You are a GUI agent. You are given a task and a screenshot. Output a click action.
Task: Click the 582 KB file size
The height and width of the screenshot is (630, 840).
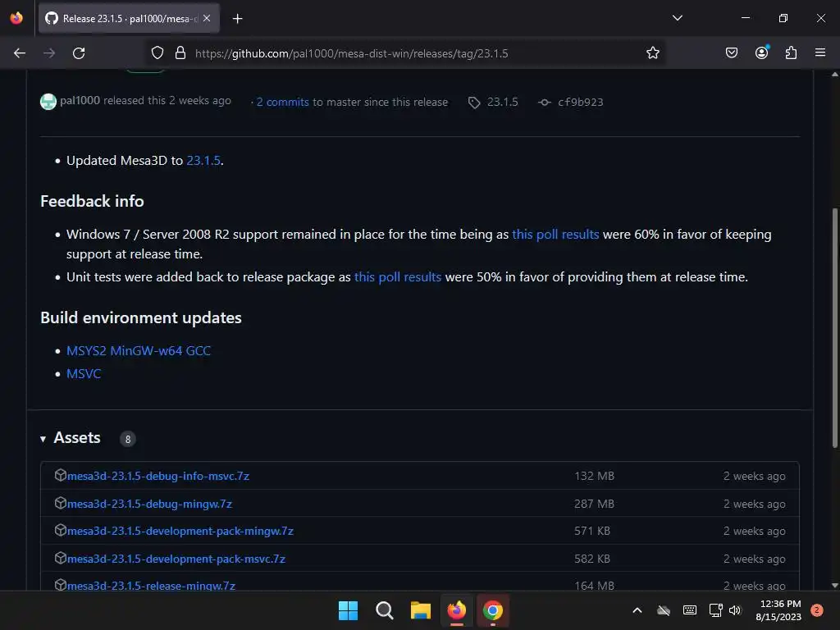[x=592, y=559]
